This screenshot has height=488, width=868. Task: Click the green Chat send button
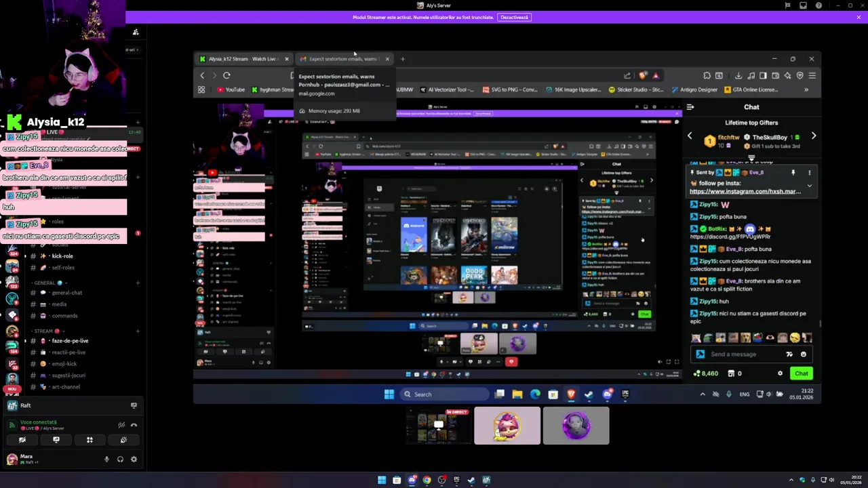[802, 373]
